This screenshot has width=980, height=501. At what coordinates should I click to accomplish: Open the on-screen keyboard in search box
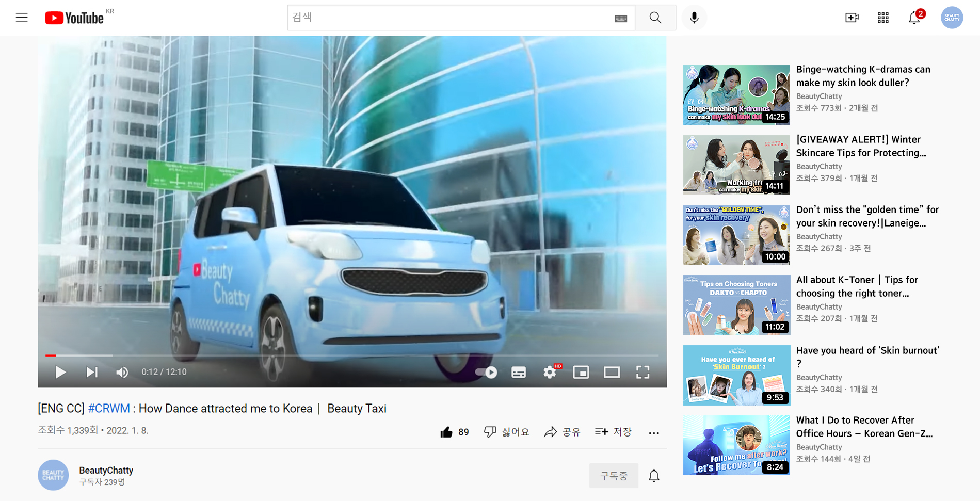(621, 18)
